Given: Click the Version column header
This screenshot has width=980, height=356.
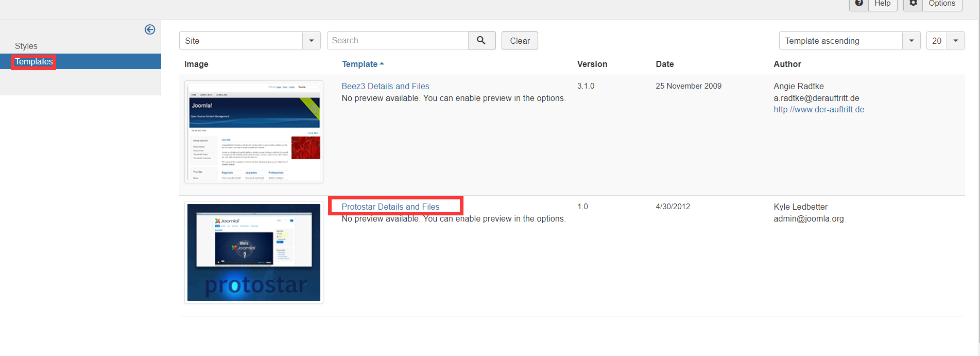Looking at the screenshot, I should (x=592, y=64).
